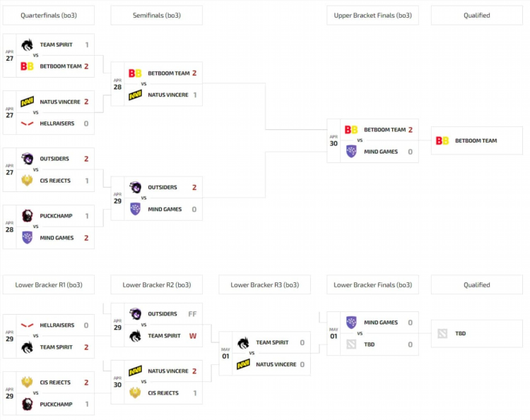Open the Lower Bracket Finals (bo3) header
Screen dimensions: 530x420
pos(372,284)
